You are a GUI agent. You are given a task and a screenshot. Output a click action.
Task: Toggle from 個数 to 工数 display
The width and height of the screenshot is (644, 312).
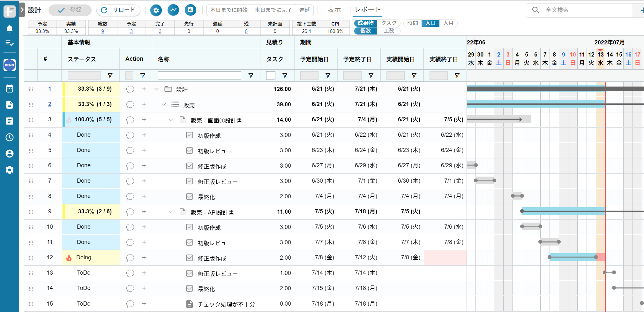coord(389,31)
